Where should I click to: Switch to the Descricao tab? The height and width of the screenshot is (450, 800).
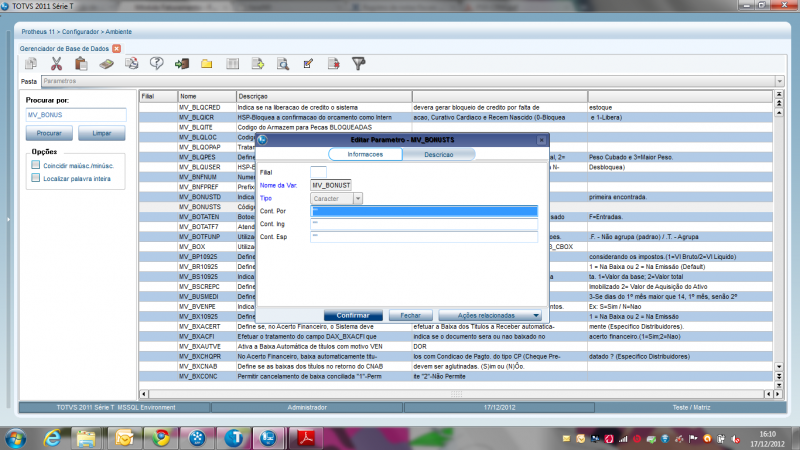click(439, 154)
